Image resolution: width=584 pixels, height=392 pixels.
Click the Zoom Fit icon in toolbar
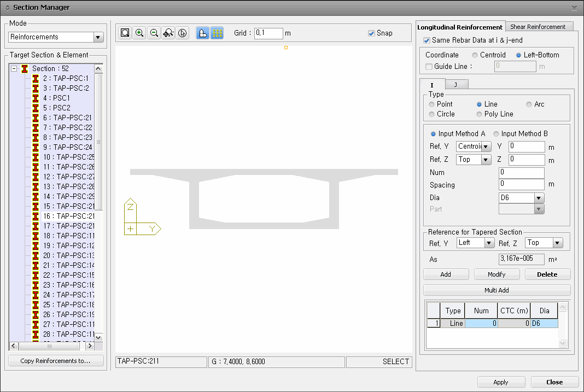(x=125, y=33)
